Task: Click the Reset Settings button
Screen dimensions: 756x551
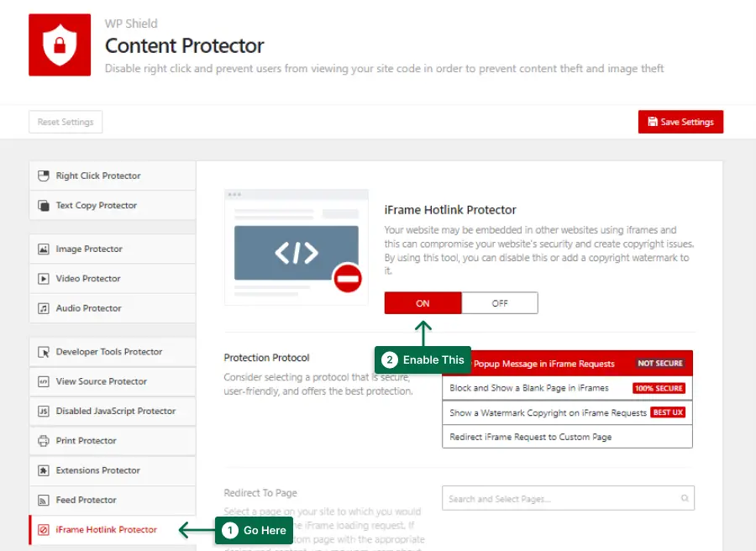Action: click(x=66, y=122)
